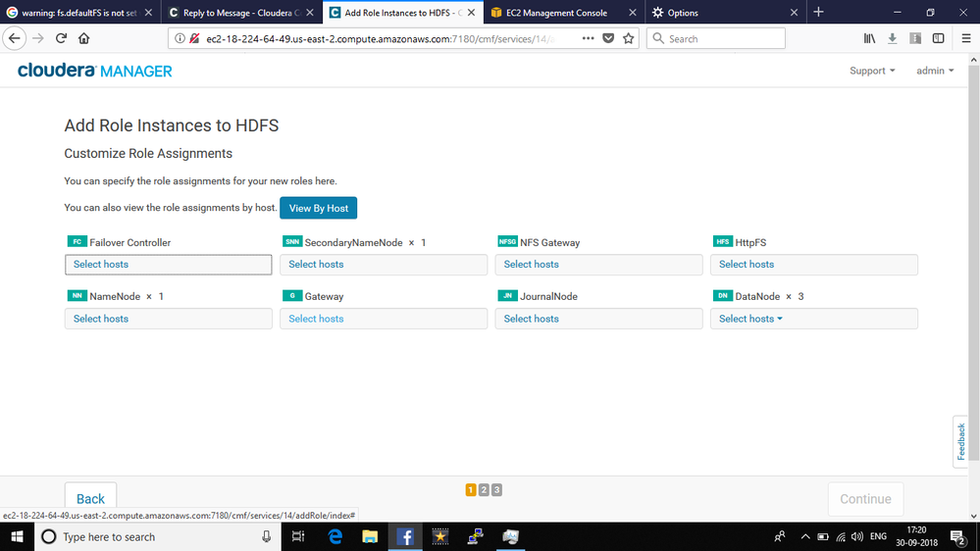Select hosts for SecondaryNameNode
Image resolution: width=980 pixels, height=551 pixels.
tap(384, 265)
